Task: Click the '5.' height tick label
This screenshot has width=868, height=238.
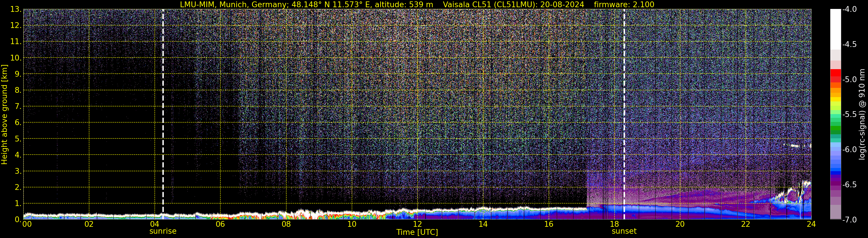Action: coord(18,139)
